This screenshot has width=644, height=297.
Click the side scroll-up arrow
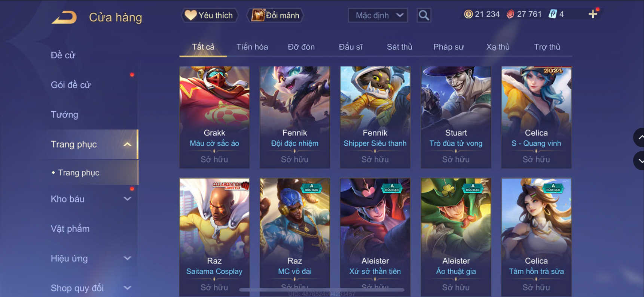pyautogui.click(x=640, y=137)
